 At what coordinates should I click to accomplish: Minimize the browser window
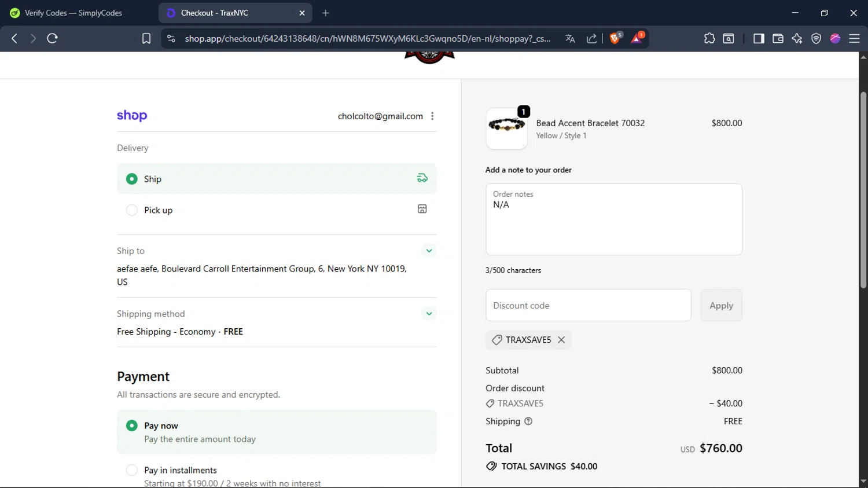(795, 13)
